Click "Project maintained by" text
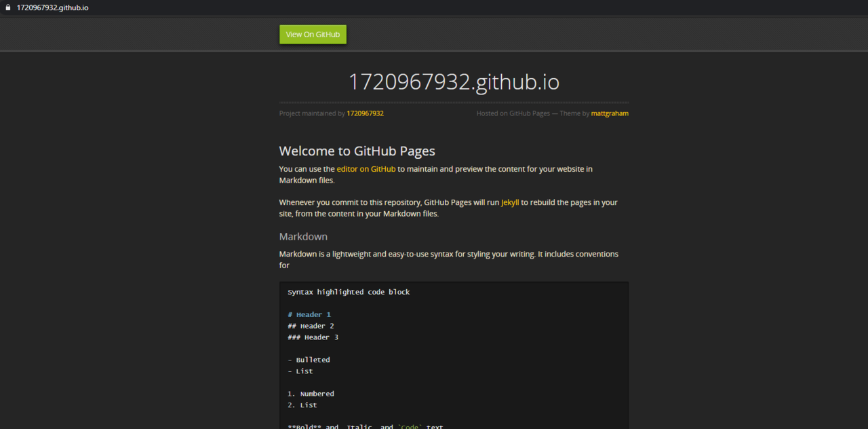The height and width of the screenshot is (429, 868). [x=312, y=113]
